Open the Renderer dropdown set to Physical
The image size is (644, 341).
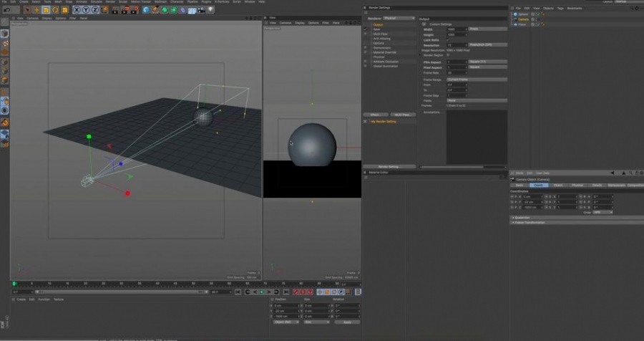(399, 18)
